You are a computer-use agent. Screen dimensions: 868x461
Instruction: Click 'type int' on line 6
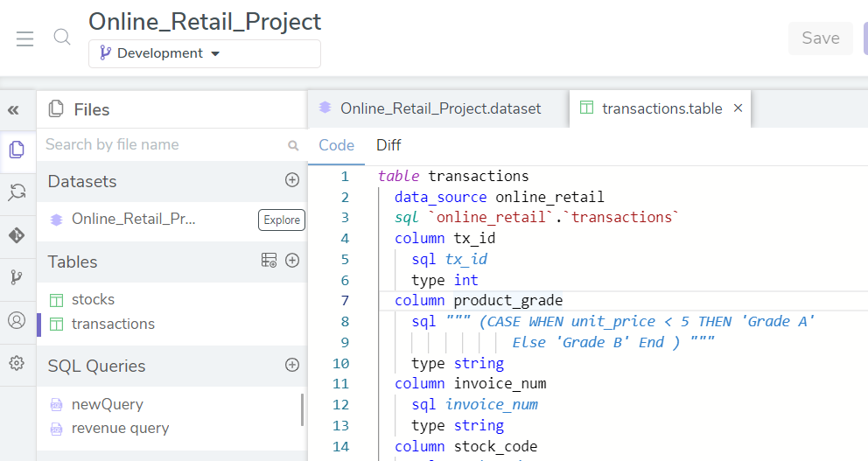[x=445, y=280]
